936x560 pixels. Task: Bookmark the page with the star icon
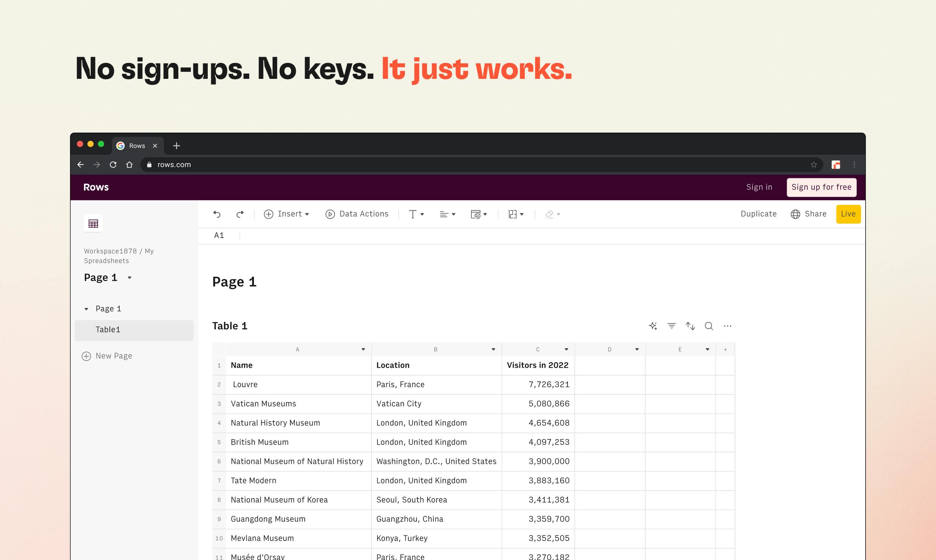814,165
